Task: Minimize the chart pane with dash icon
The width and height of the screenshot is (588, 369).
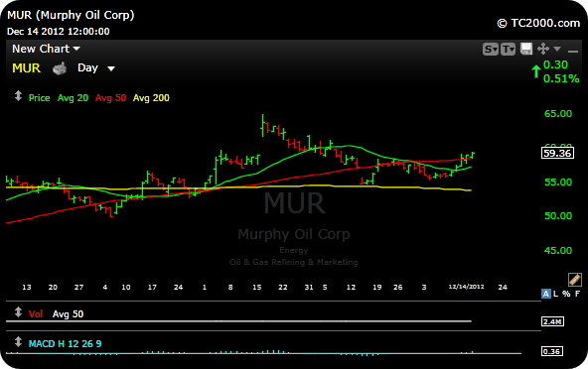Action: 573,51
